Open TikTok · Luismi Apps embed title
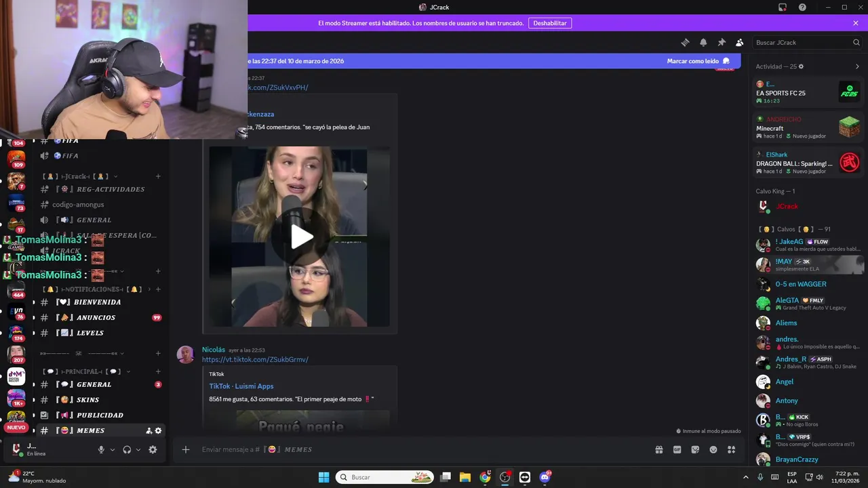868x488 pixels. click(x=241, y=386)
